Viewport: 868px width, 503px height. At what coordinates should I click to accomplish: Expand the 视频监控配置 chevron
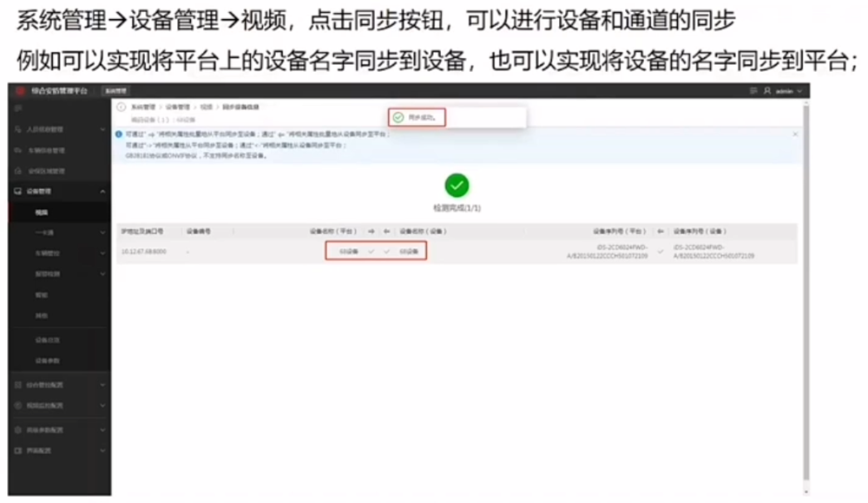pos(102,406)
